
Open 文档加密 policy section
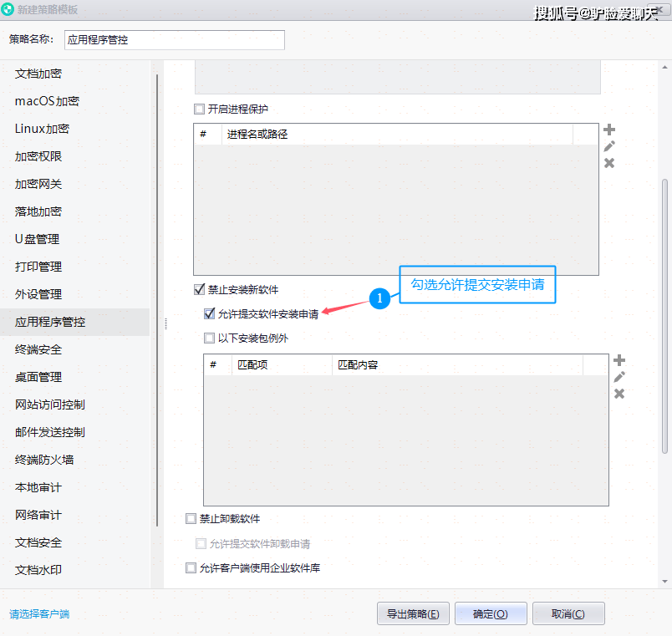(x=75, y=74)
